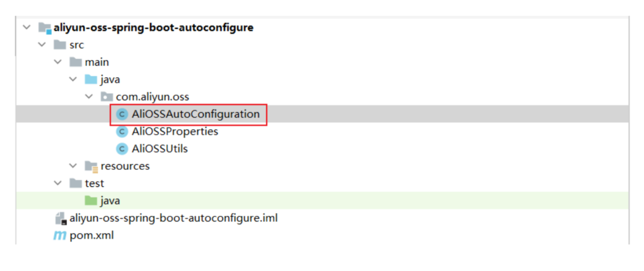Click the blue java source folder icon
The image size is (644, 271).
[91, 80]
